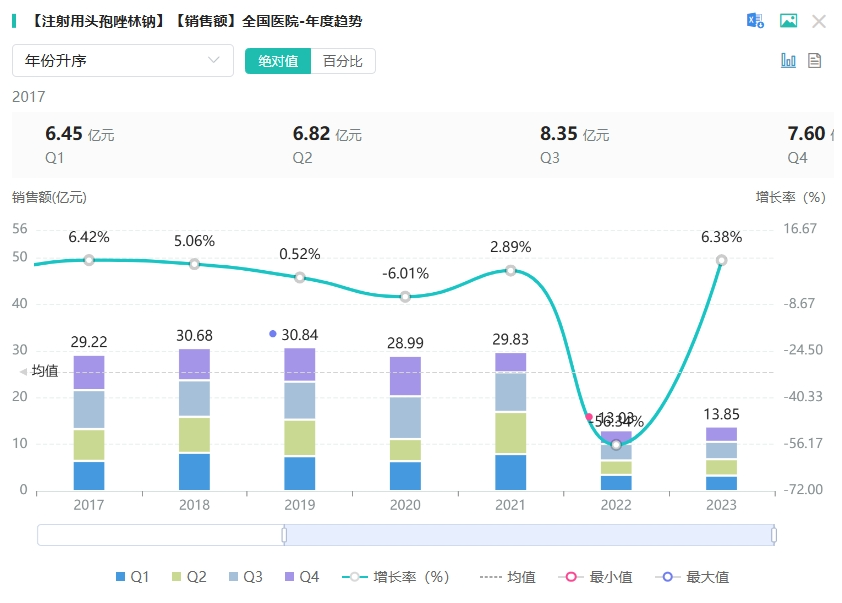This screenshot has width=842, height=603.
Task: Click right handle of year range slider
Action: 774,535
